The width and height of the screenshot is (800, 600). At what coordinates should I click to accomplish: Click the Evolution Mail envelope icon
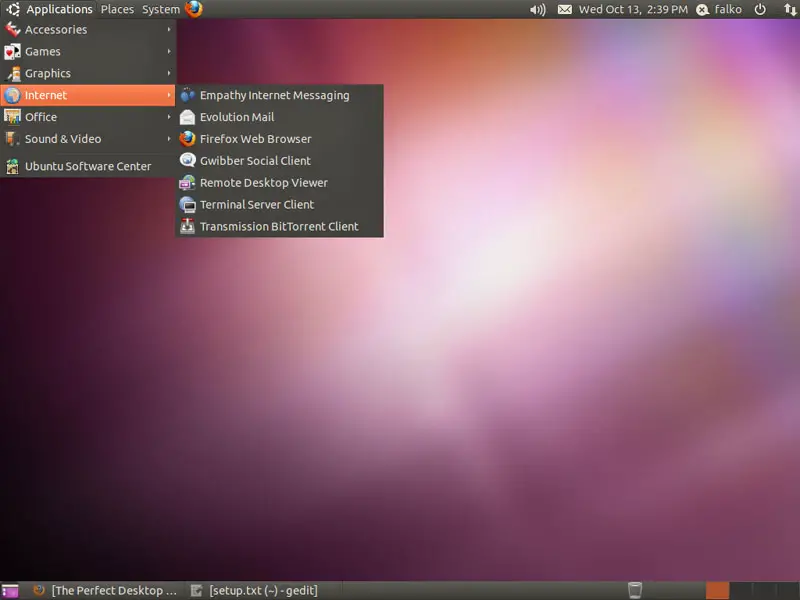point(188,117)
